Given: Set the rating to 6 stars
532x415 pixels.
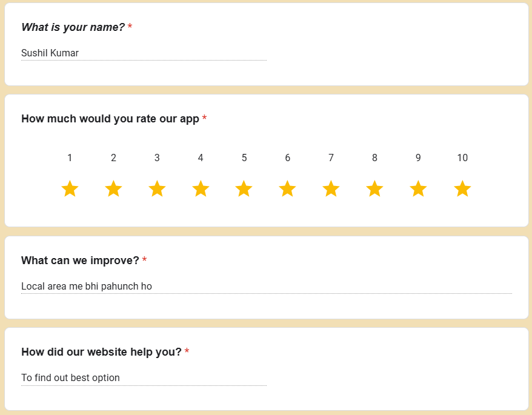Looking at the screenshot, I should pyautogui.click(x=287, y=189).
